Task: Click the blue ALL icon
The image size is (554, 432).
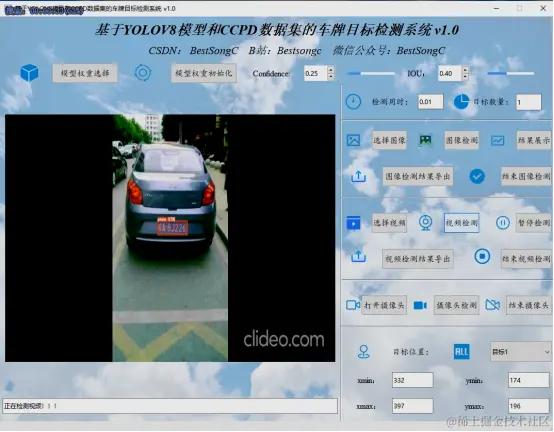Action: coord(461,352)
